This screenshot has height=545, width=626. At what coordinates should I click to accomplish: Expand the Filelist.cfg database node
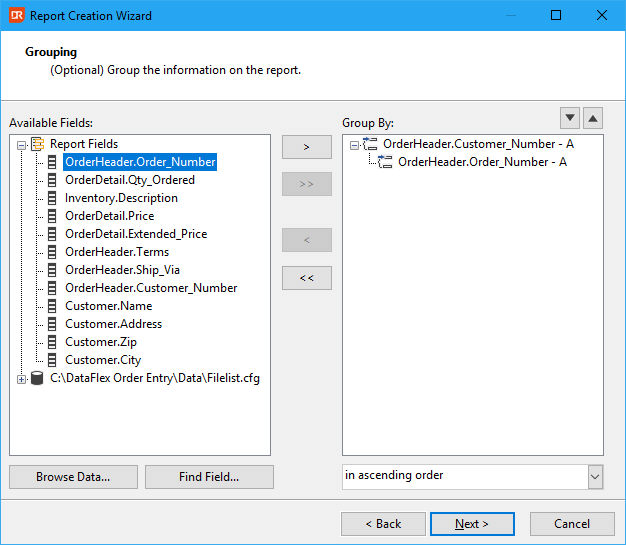click(x=22, y=379)
